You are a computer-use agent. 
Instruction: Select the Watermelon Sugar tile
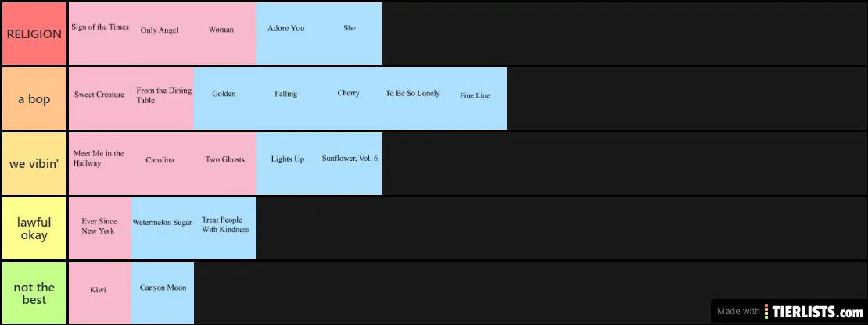[162, 228]
